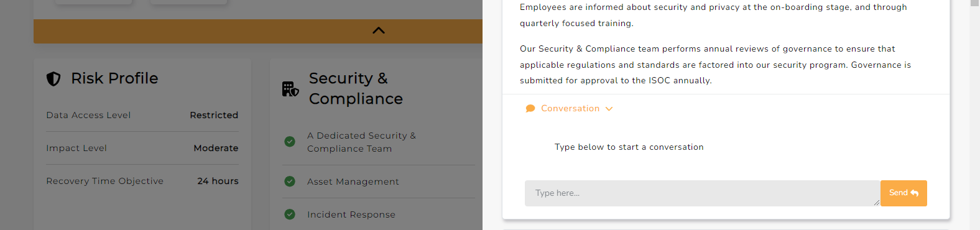
Task: Toggle the Conversation section label
Action: click(x=570, y=108)
